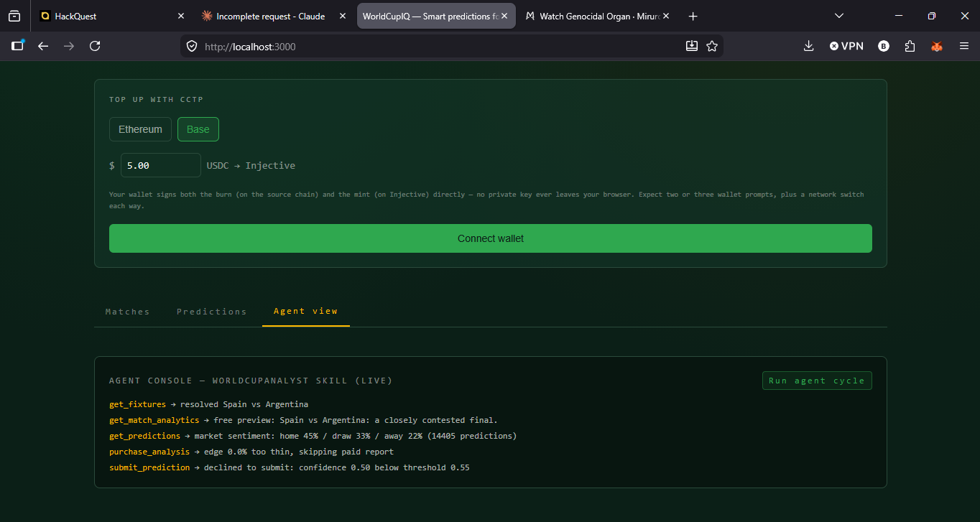Click Run agent cycle button
This screenshot has height=522, width=980.
tap(817, 381)
